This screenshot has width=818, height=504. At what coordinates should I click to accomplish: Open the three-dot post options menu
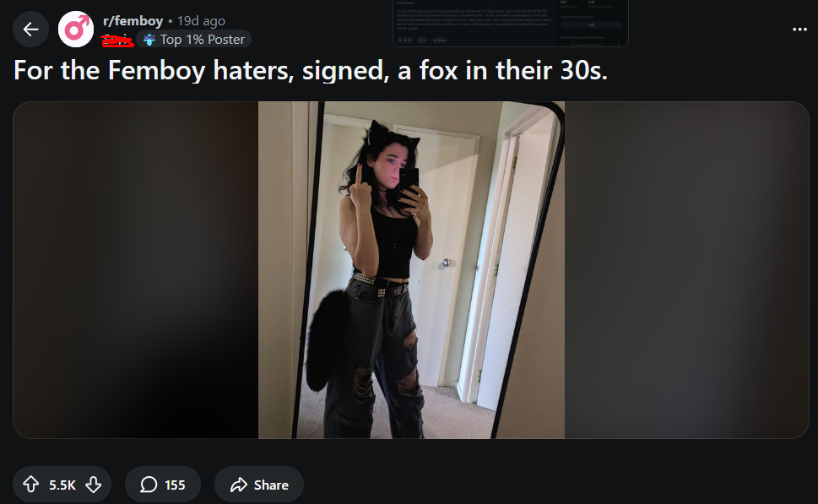[x=799, y=30]
